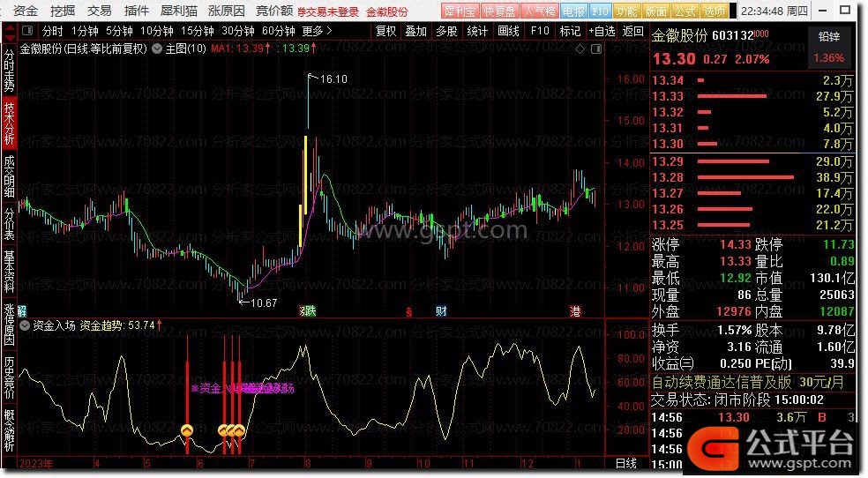Click the 返回 toolbar item
Image resolution: width=868 pixels, height=478 pixels.
coord(632,31)
